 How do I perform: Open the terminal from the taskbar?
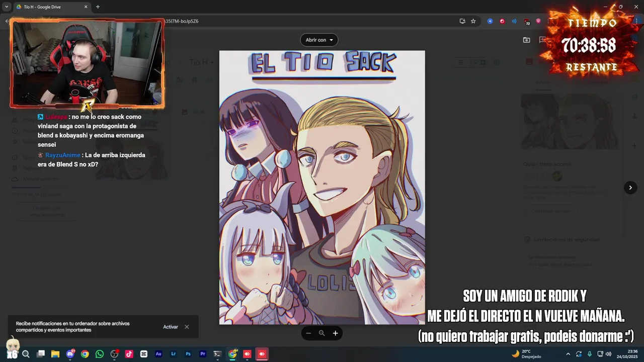click(x=217, y=354)
